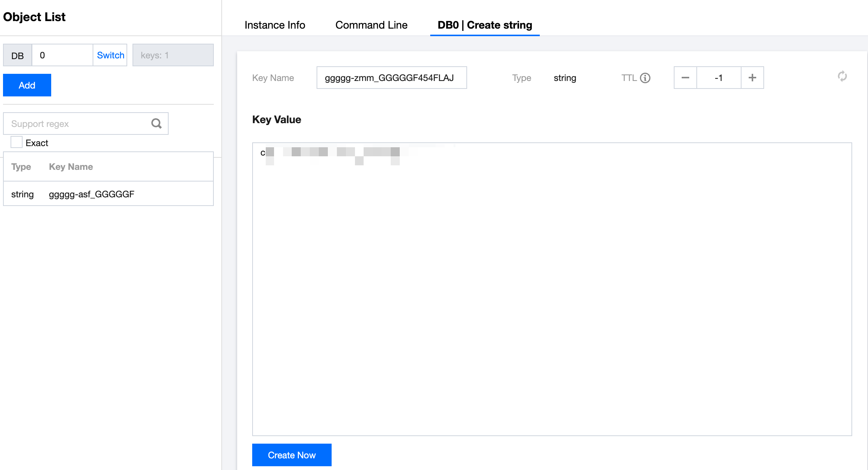Increase TTL with the plus button
The height and width of the screenshot is (470, 868).
(x=752, y=78)
